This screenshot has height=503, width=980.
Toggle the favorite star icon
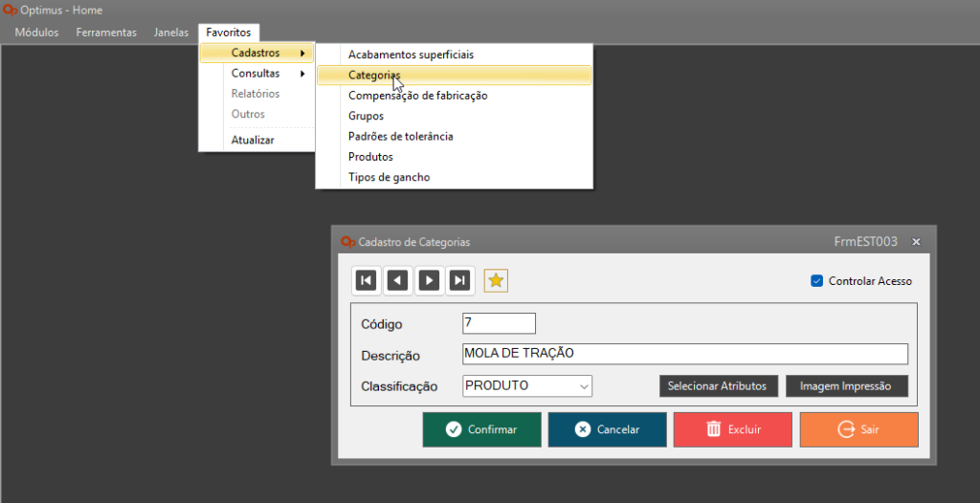coord(496,280)
